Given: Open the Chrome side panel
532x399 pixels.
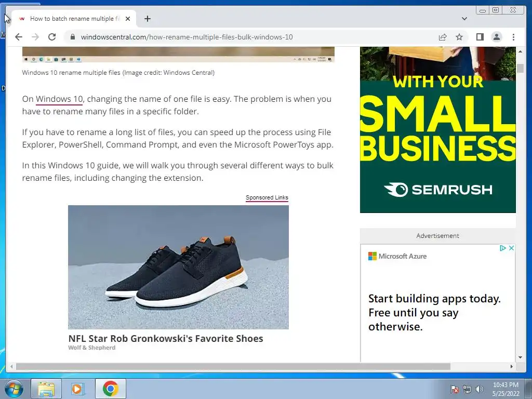Looking at the screenshot, I should (x=480, y=37).
